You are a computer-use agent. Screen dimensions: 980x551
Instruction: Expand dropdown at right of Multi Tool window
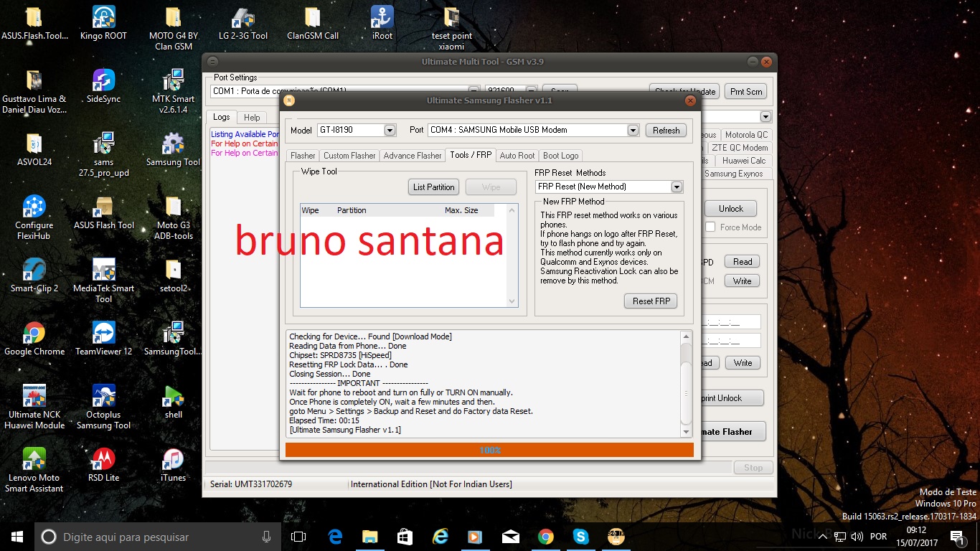(765, 117)
